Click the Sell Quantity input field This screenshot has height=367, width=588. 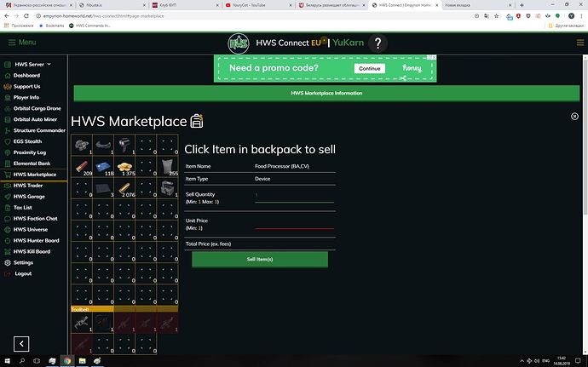(294, 197)
